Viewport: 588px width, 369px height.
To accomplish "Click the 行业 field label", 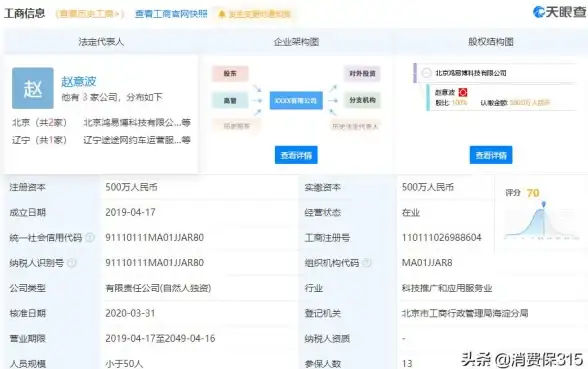I will (314, 288).
